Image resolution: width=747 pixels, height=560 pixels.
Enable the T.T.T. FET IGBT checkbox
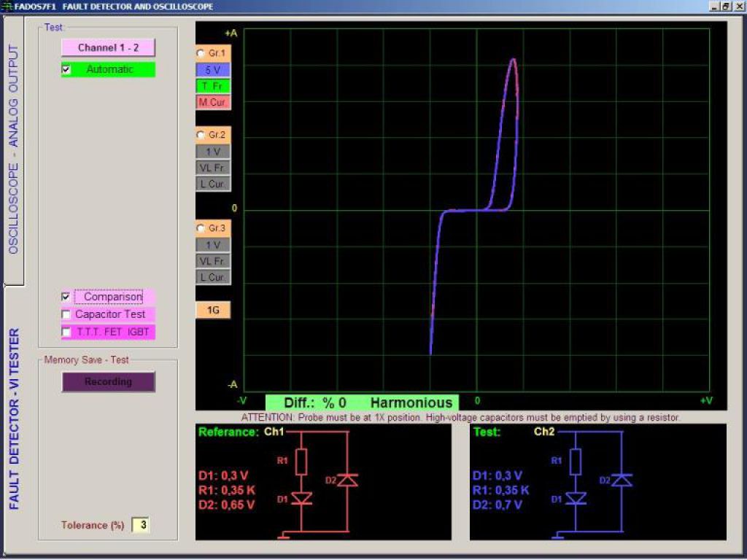coord(66,332)
